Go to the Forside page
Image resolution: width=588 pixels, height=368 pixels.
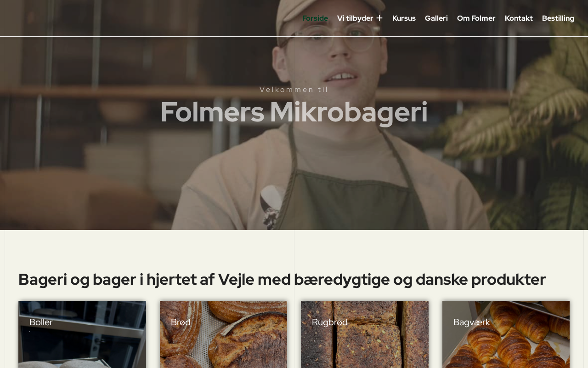(315, 18)
